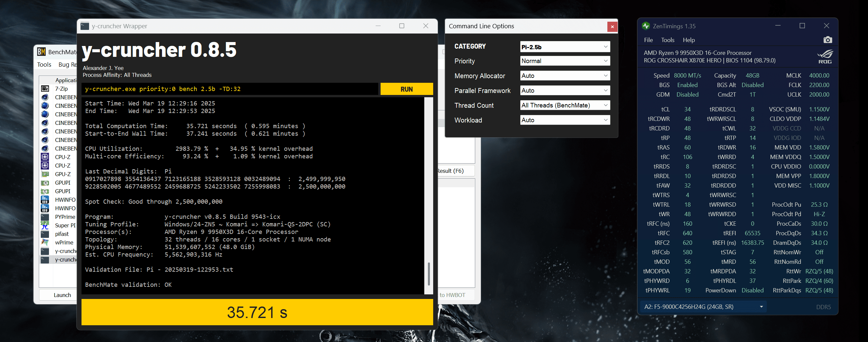The width and height of the screenshot is (868, 342).
Task: Click the BenchMate validation: OK line
Action: (129, 285)
